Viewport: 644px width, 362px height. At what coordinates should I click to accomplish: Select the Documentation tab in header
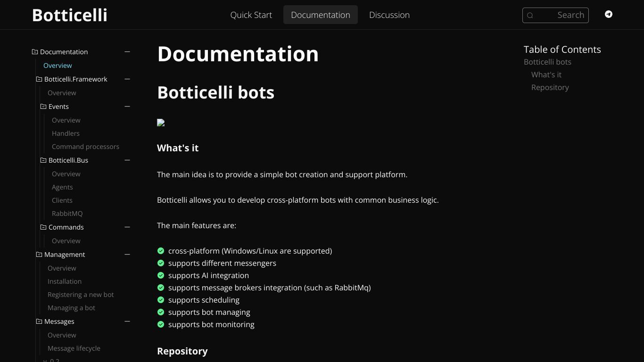coord(321,15)
